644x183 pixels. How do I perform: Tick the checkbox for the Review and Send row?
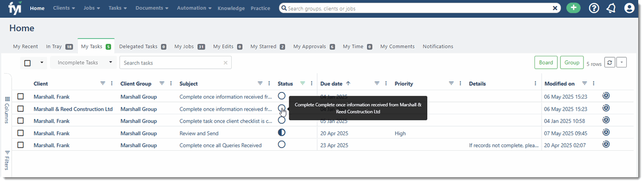[x=21, y=133]
